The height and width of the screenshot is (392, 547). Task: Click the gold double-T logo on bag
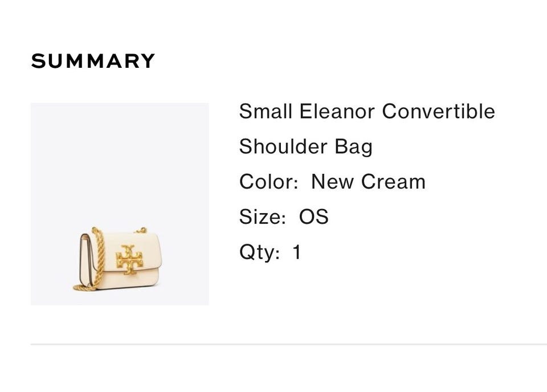coord(129,259)
